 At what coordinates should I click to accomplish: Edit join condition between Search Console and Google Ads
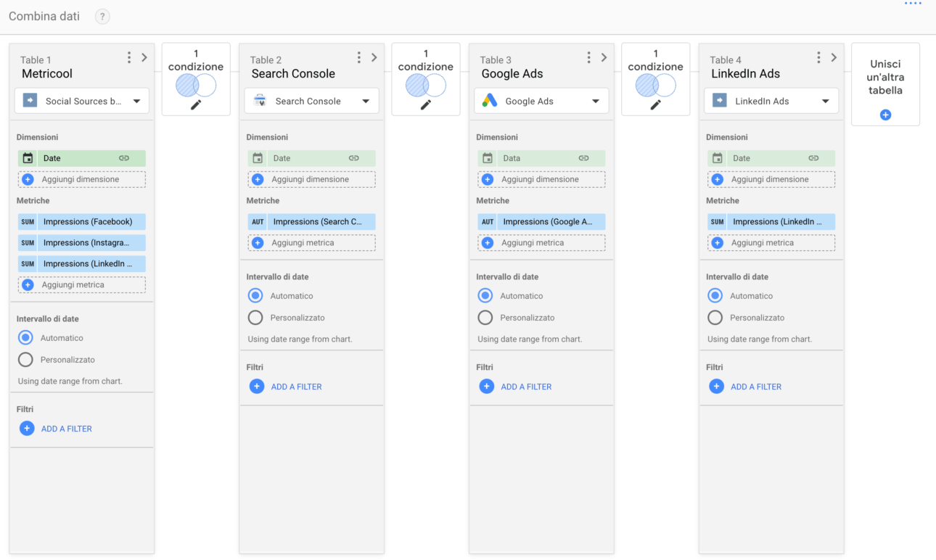click(x=426, y=104)
